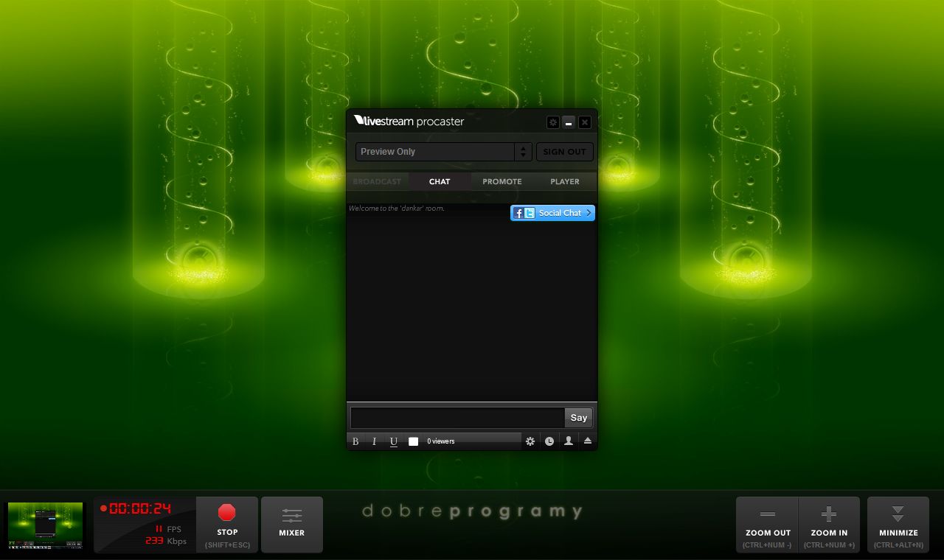Open the Social Chat panel

(x=552, y=213)
